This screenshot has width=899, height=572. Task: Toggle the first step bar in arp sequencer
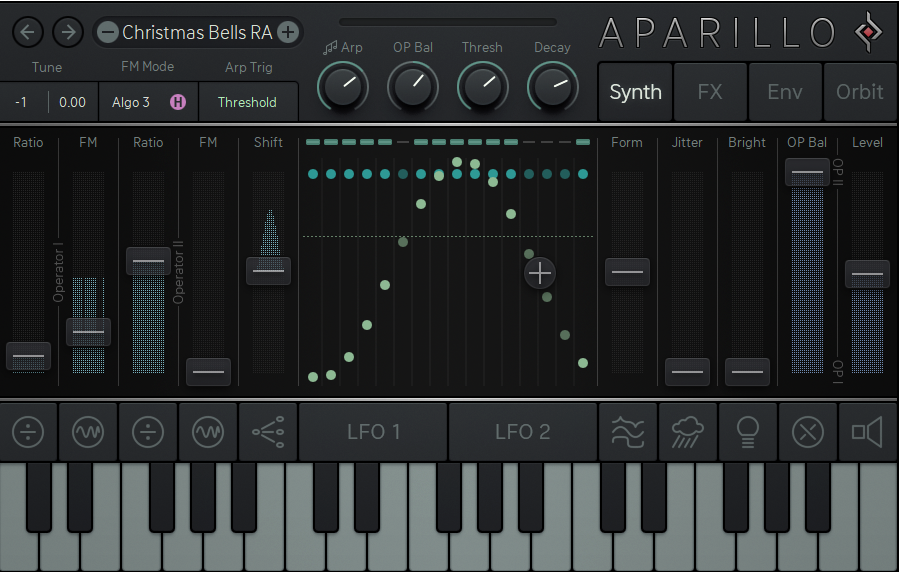[x=313, y=142]
